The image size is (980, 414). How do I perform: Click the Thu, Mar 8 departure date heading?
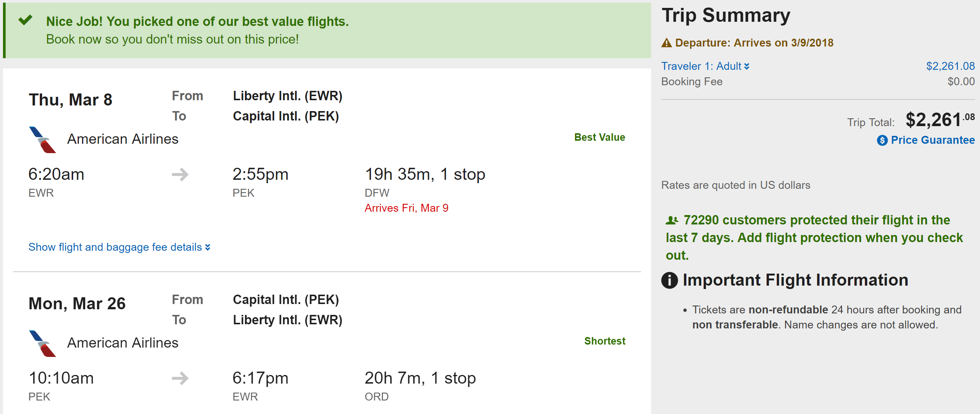tap(71, 100)
